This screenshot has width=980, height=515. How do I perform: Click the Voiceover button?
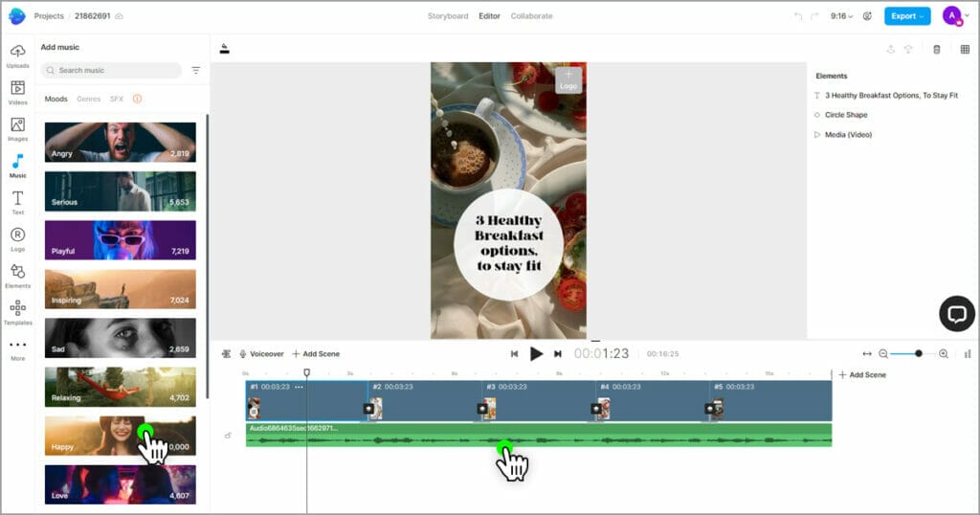(x=262, y=354)
